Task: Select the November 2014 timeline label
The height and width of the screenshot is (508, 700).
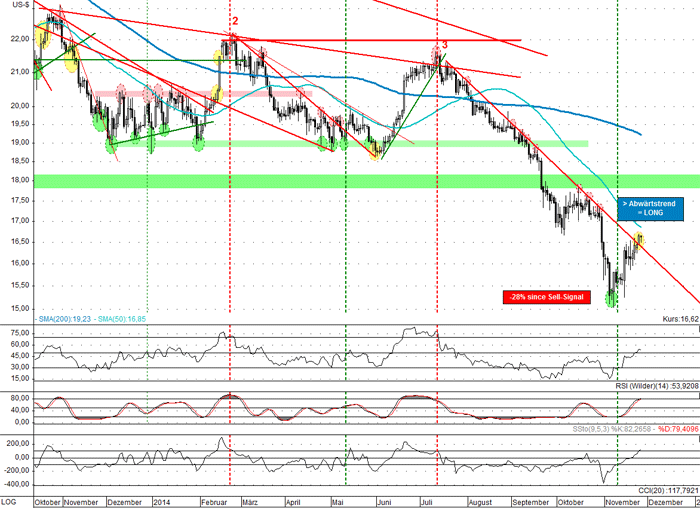Action: pyautogui.click(x=621, y=502)
